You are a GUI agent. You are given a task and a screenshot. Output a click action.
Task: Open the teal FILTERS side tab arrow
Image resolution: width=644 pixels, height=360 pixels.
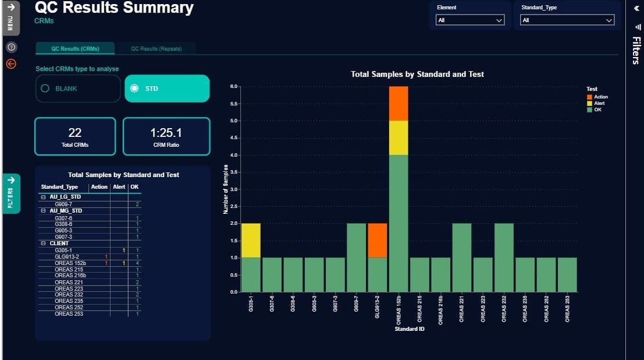pos(11,180)
